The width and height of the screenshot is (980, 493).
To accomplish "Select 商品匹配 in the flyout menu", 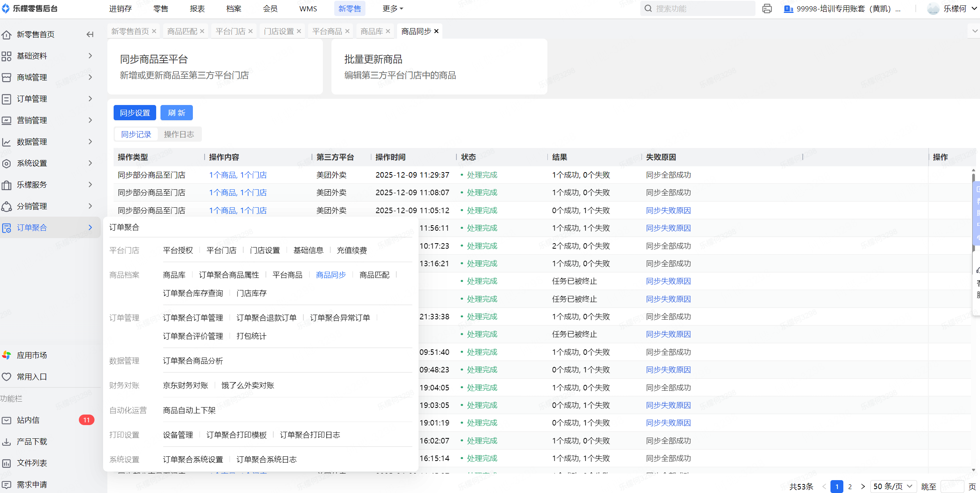I will point(374,275).
